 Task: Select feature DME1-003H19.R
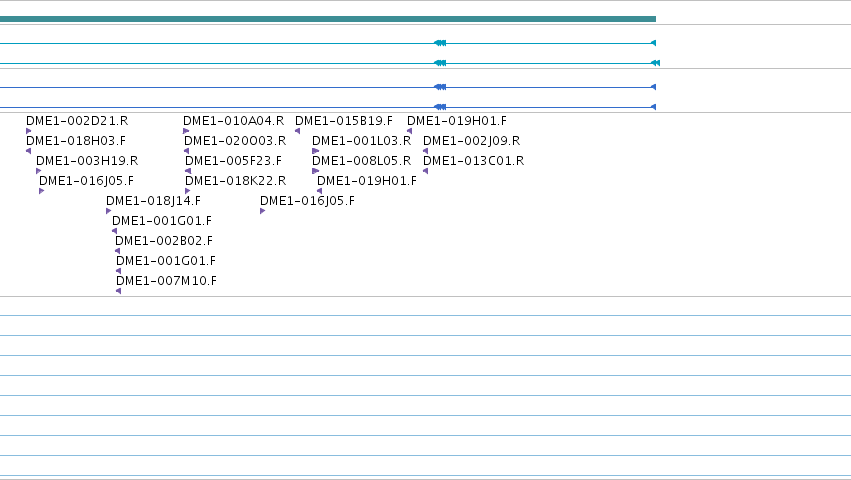coord(87,161)
